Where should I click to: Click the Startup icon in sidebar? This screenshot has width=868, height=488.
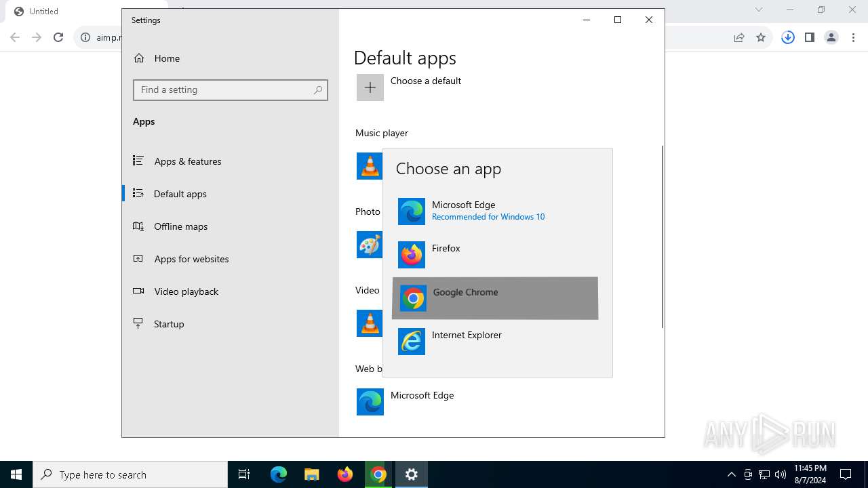point(138,324)
